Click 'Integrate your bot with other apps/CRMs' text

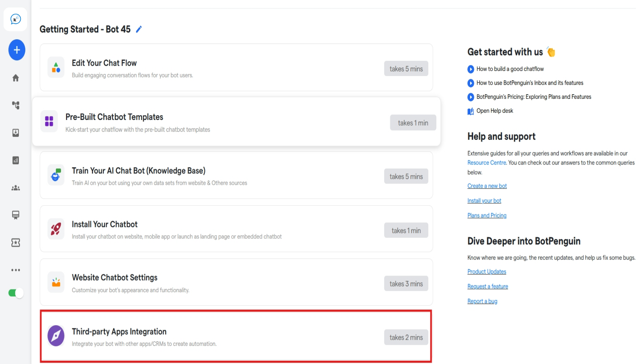pos(144,344)
